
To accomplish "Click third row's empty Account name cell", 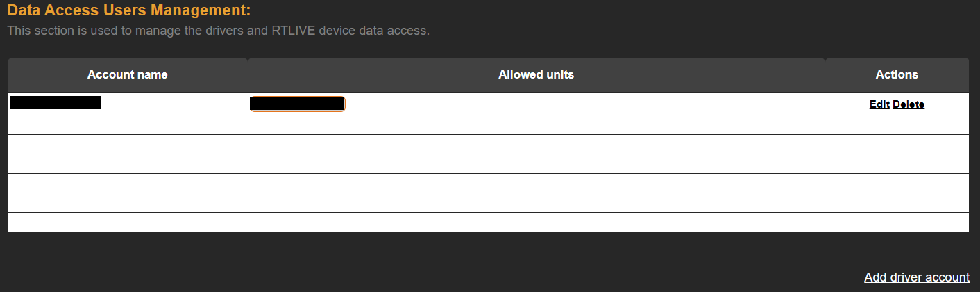I will click(x=128, y=145).
